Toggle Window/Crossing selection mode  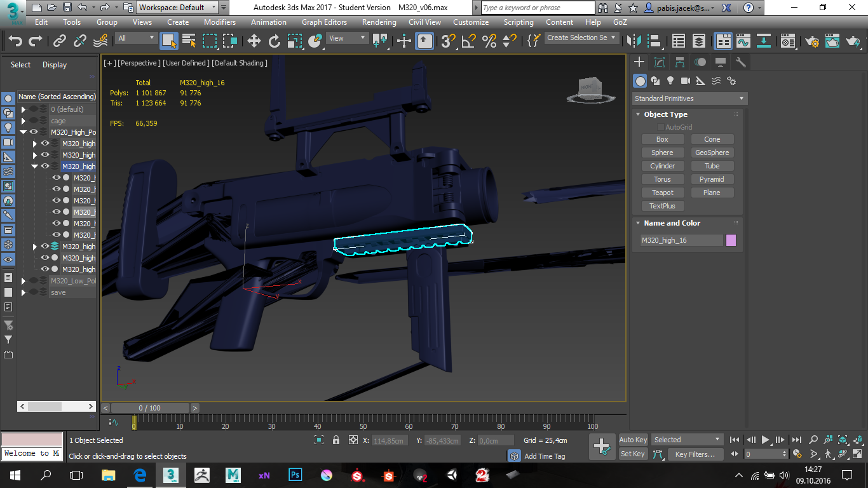(x=230, y=41)
